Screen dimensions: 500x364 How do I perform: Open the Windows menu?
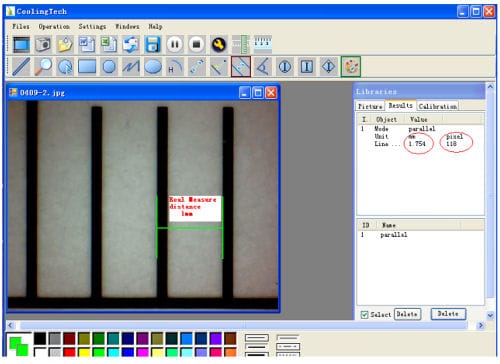click(x=127, y=26)
